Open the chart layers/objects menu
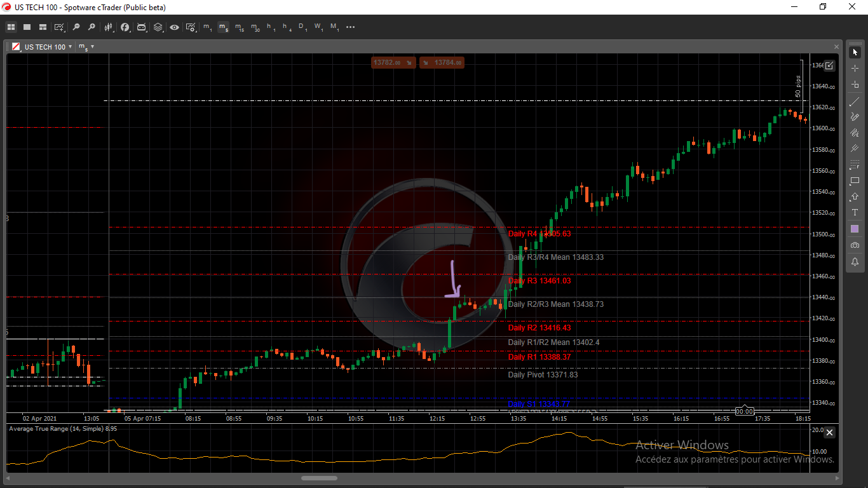Viewport: 868px width, 488px height. 158,27
